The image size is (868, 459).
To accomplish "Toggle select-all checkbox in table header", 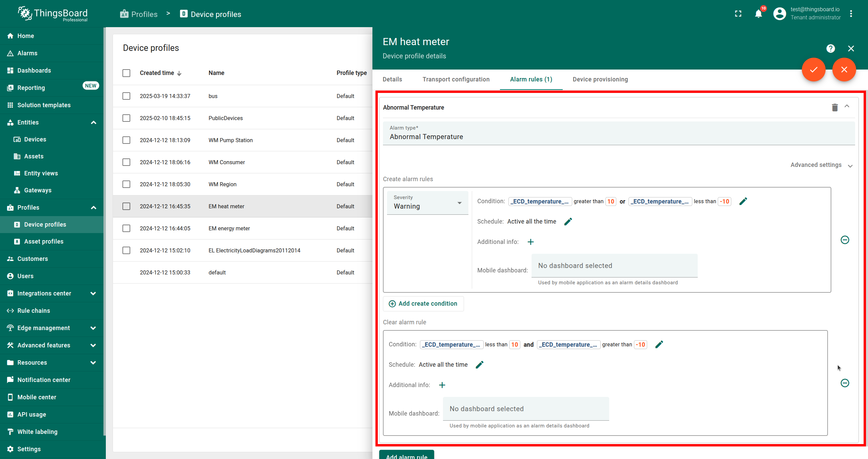I will (x=126, y=73).
